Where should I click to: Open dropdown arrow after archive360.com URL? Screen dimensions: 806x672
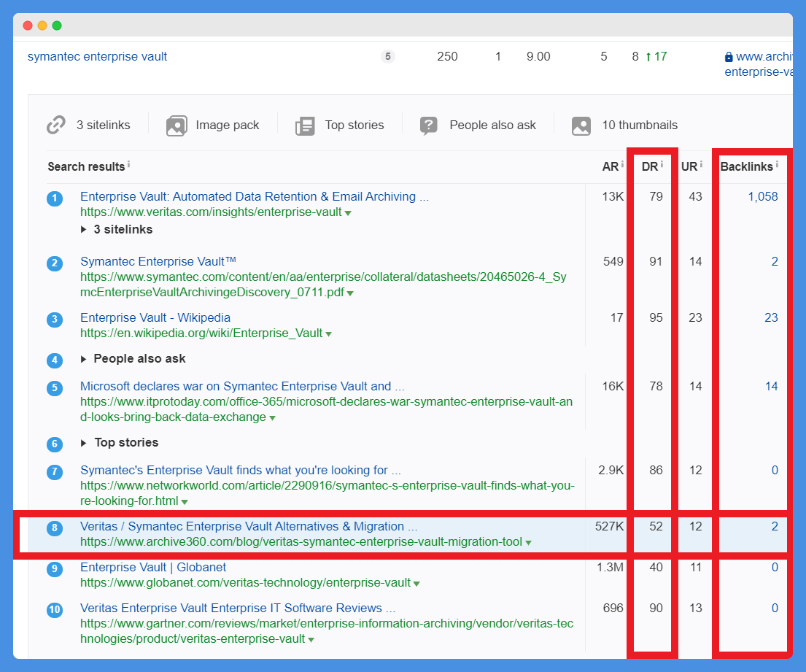(528, 542)
